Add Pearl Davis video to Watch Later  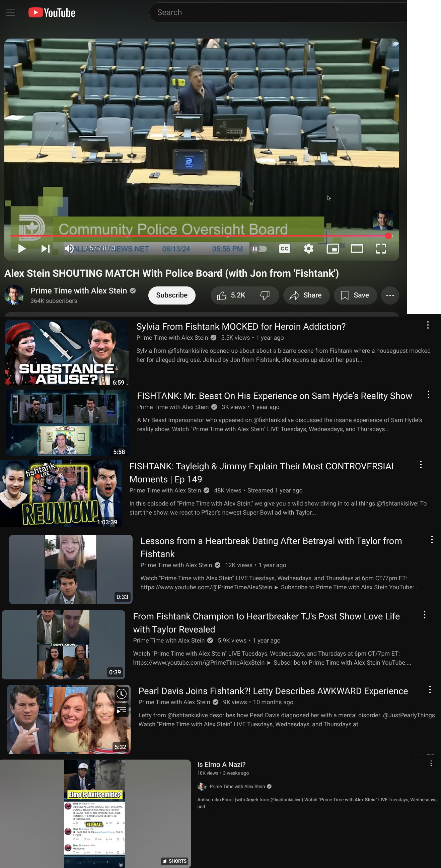pos(122,694)
